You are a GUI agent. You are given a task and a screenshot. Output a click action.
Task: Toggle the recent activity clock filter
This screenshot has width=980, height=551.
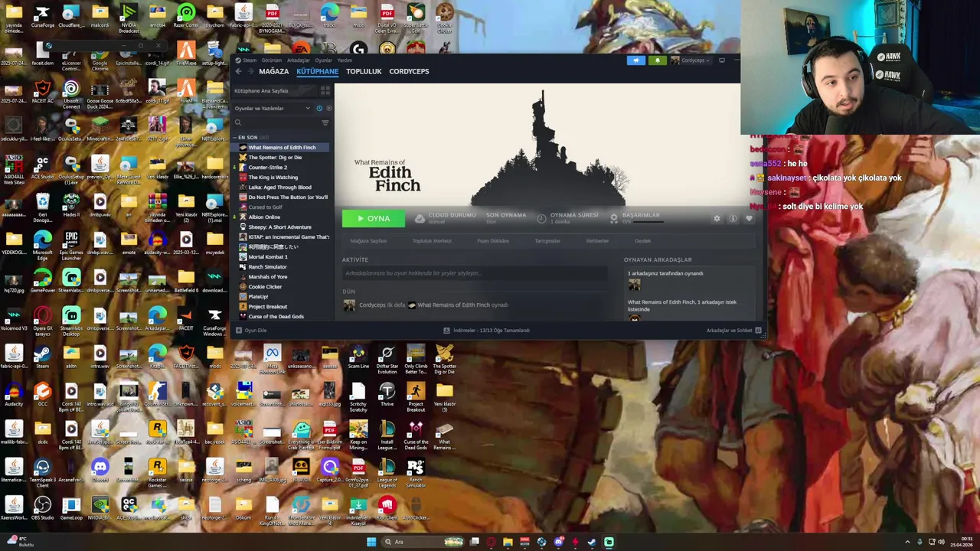319,109
